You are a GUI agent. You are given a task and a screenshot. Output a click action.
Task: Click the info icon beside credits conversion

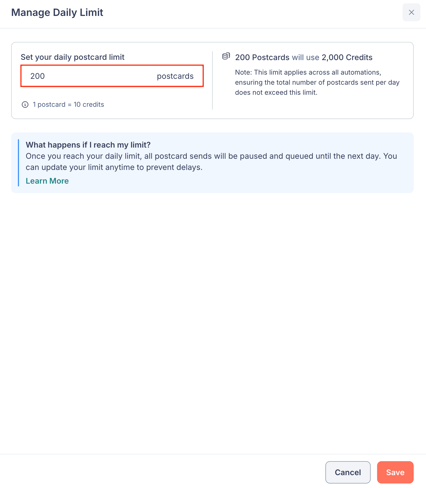tap(25, 105)
